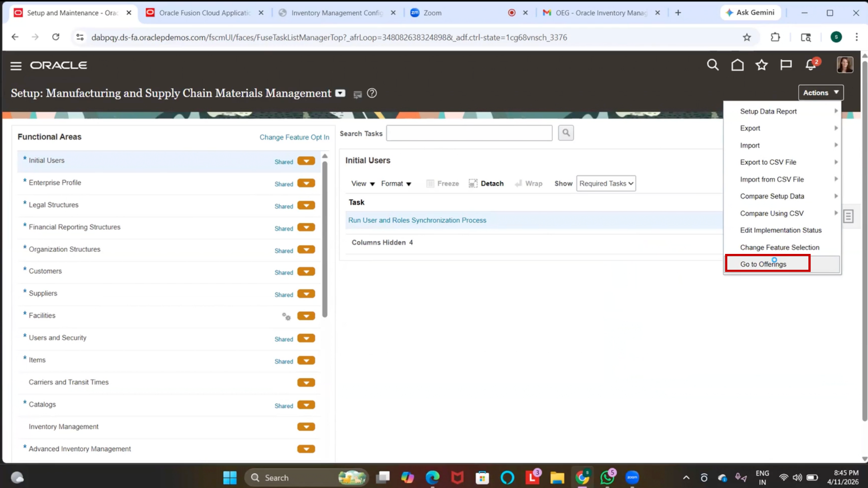Go back to the previous page
The image size is (868, 488).
15,37
